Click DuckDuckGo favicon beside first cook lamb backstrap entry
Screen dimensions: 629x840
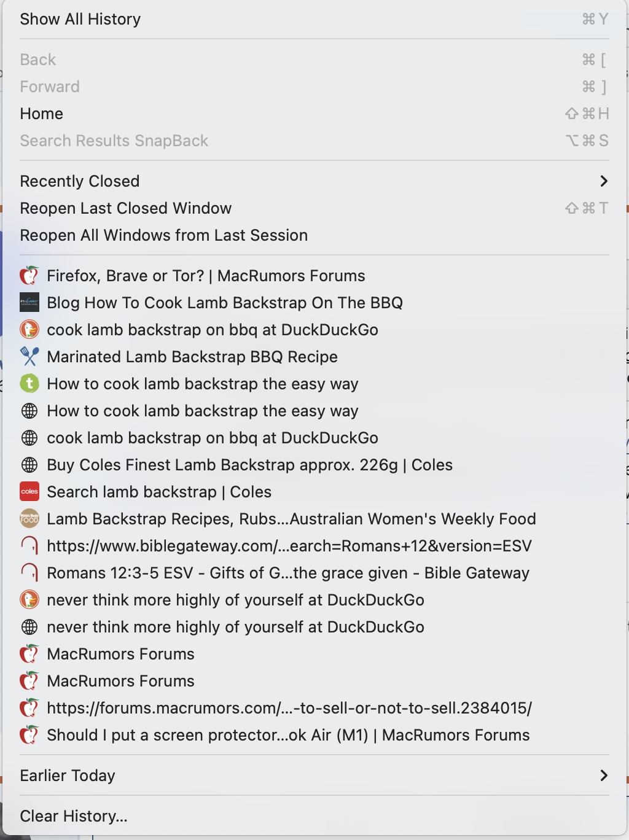(29, 330)
